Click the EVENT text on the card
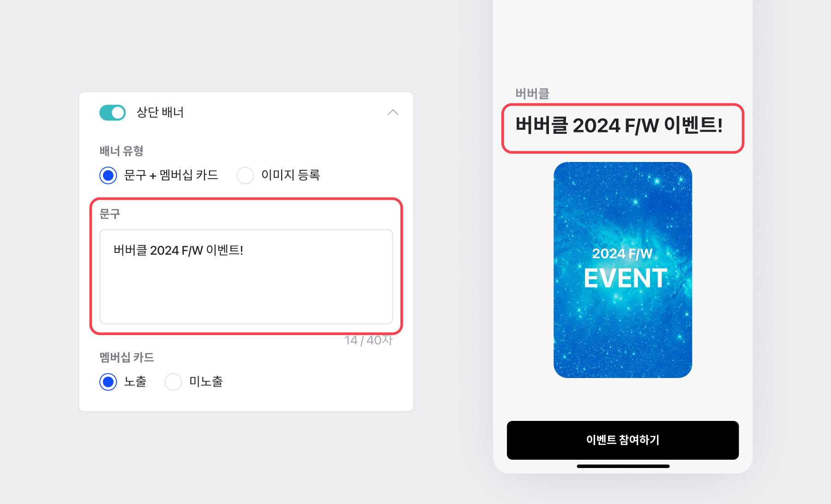 click(626, 278)
